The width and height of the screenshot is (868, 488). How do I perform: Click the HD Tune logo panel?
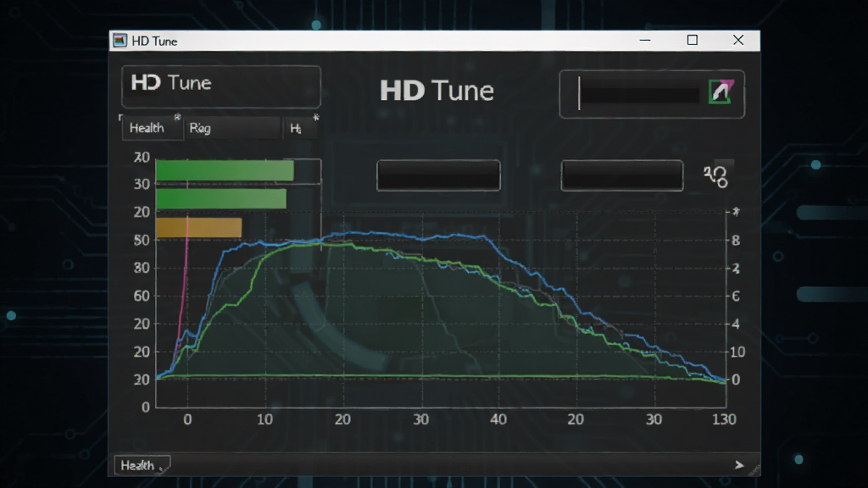221,86
